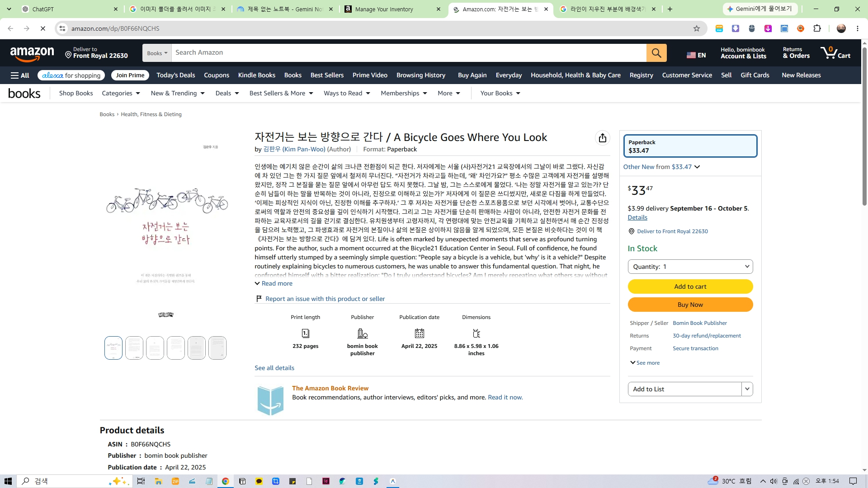Select the first book cover thumbnail

113,348
